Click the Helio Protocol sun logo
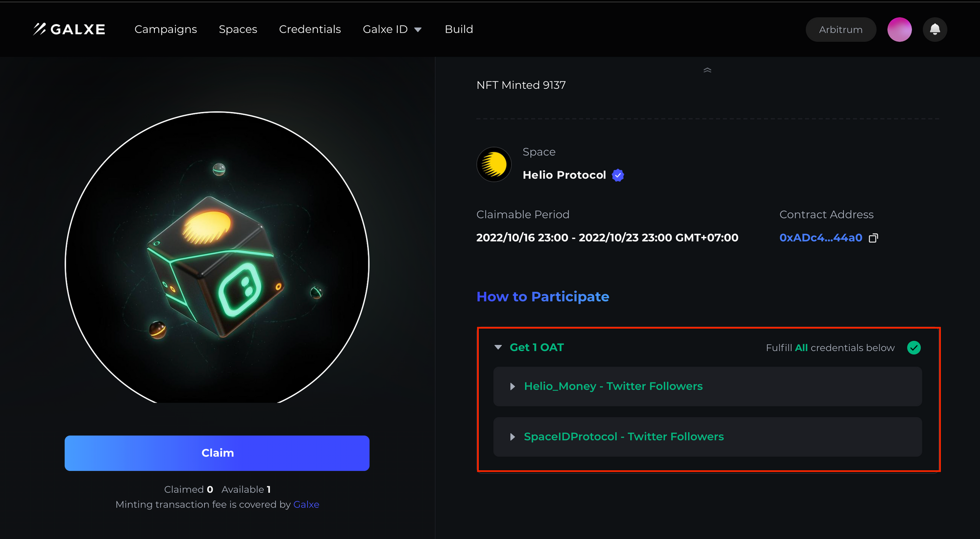 click(494, 164)
